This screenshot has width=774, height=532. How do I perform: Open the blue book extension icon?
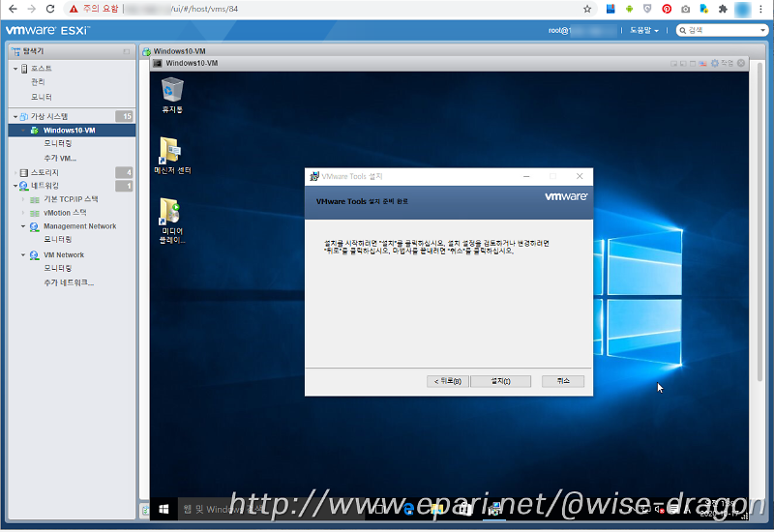(610, 9)
